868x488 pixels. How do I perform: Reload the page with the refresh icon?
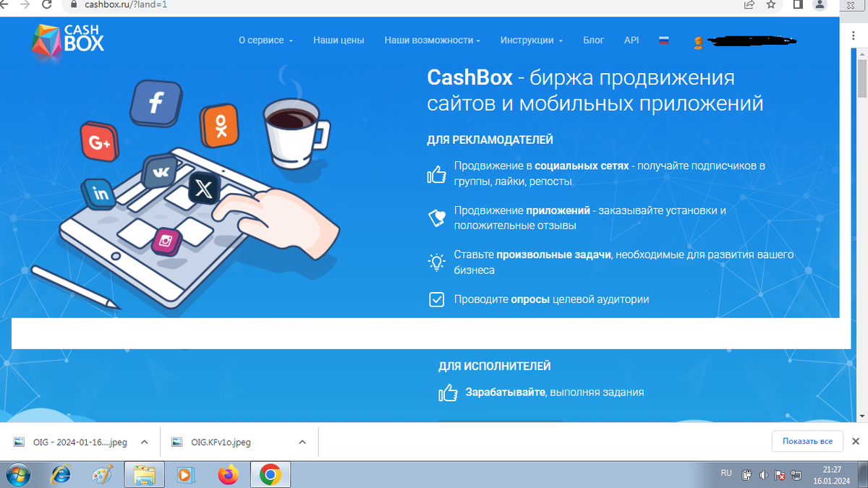coord(47,4)
